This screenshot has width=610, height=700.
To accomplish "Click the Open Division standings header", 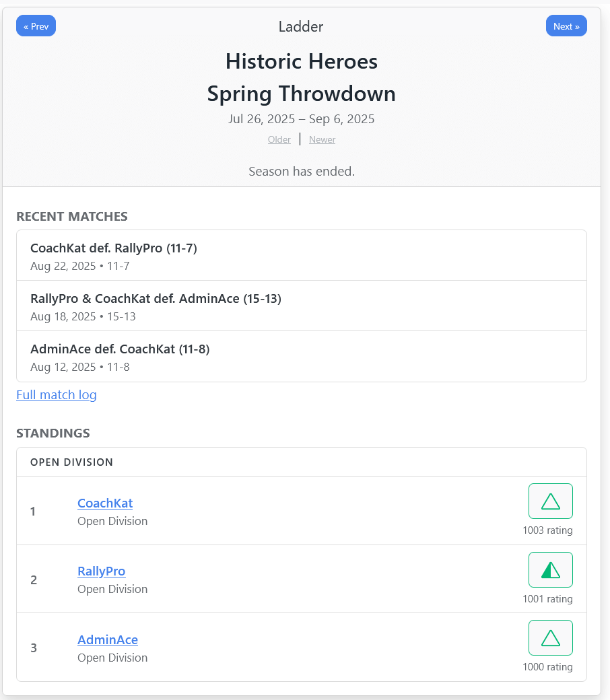I will pyautogui.click(x=72, y=462).
